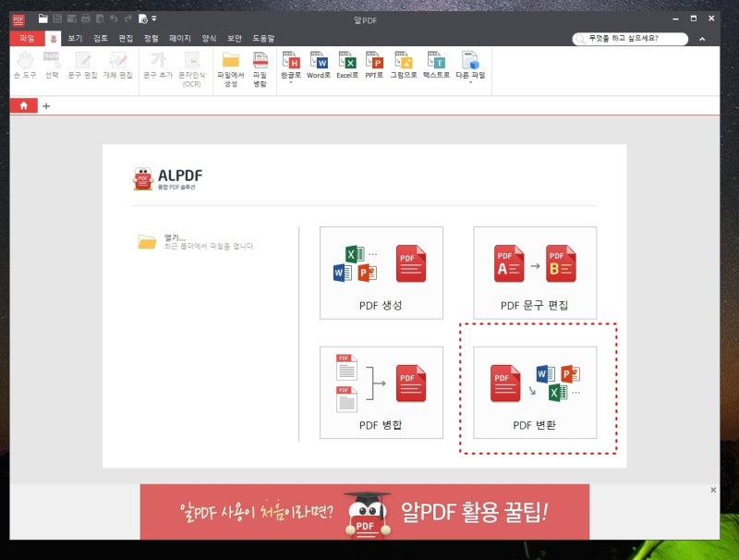Open the 페이지 ribbon tab
Viewport: 739px width, 560px height.
180,38
